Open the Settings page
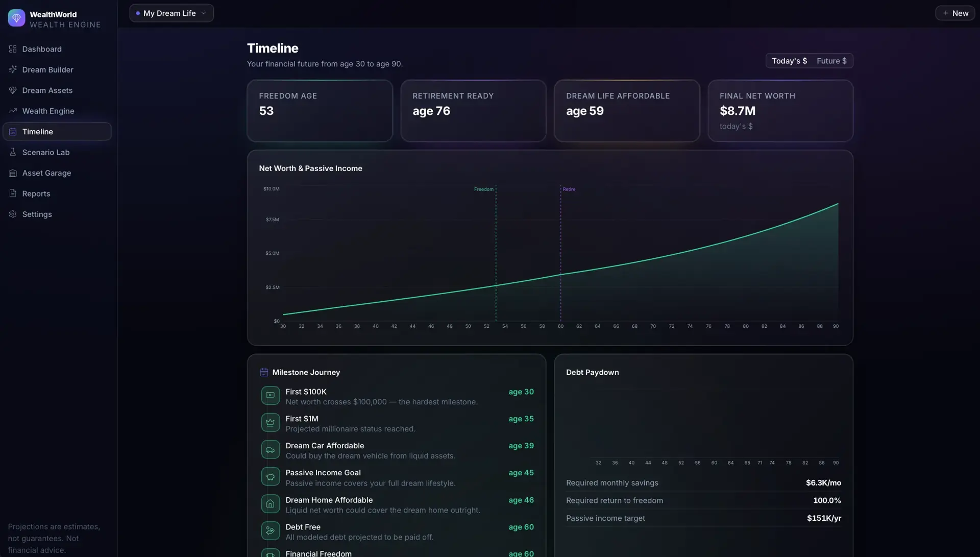The height and width of the screenshot is (557, 980). point(57,214)
